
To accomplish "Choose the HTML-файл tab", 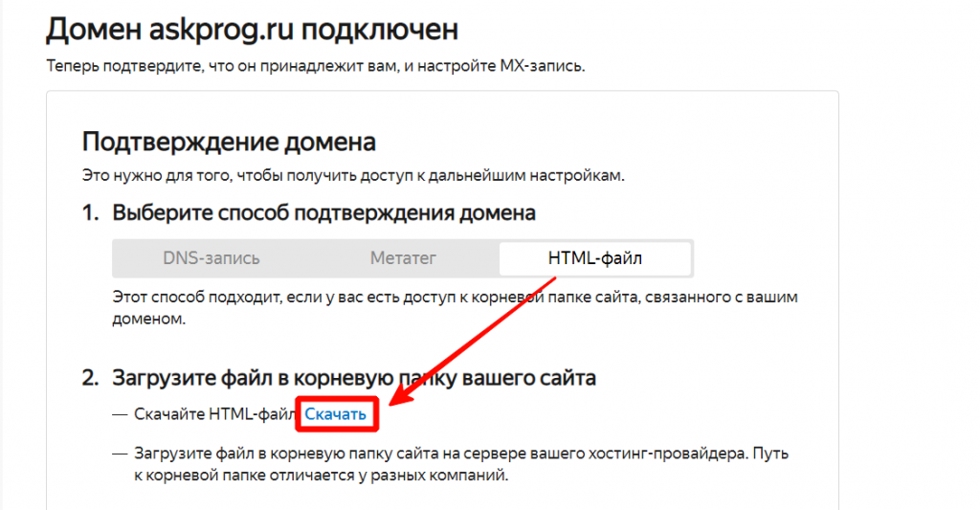I will click(595, 258).
